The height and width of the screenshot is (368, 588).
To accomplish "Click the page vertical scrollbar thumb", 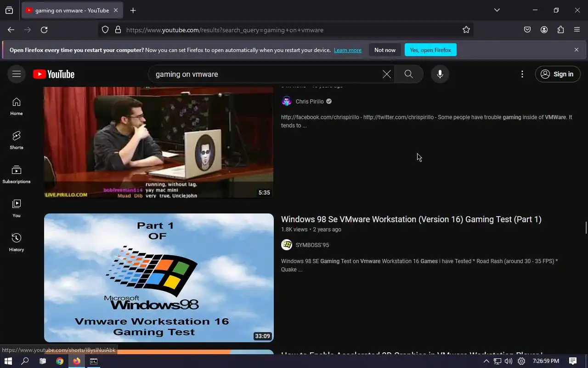I will click(586, 228).
